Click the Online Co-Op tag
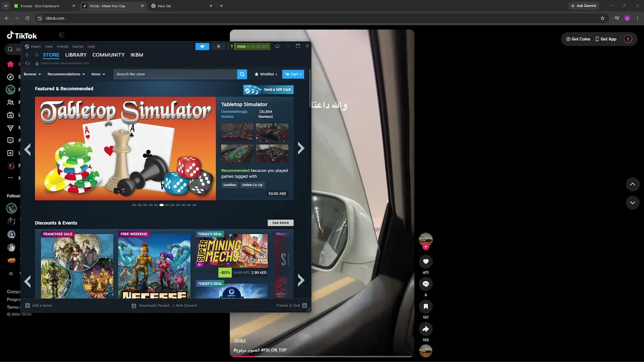Screen dimensions: 644x362 [253, 185]
